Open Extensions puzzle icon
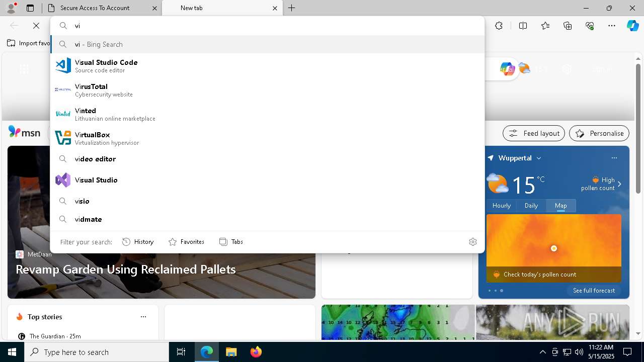This screenshot has height=362, width=644. 499,26
